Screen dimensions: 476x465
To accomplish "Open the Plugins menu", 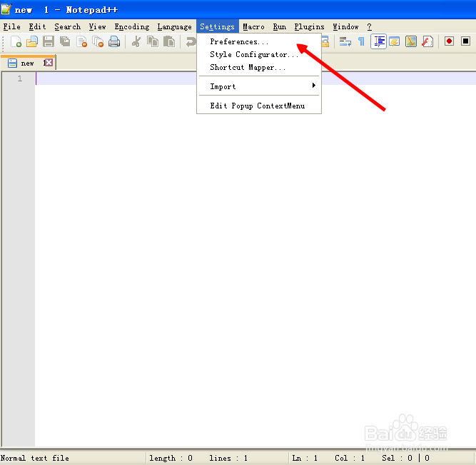I will tap(309, 26).
